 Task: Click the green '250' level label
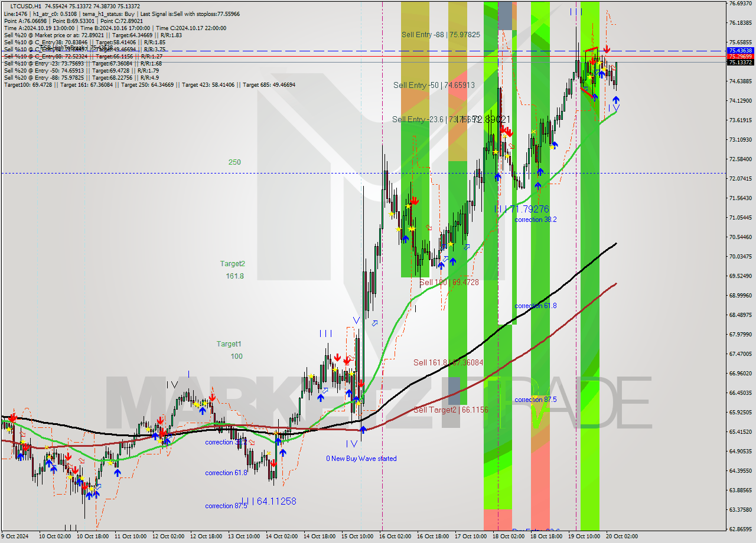(234, 162)
